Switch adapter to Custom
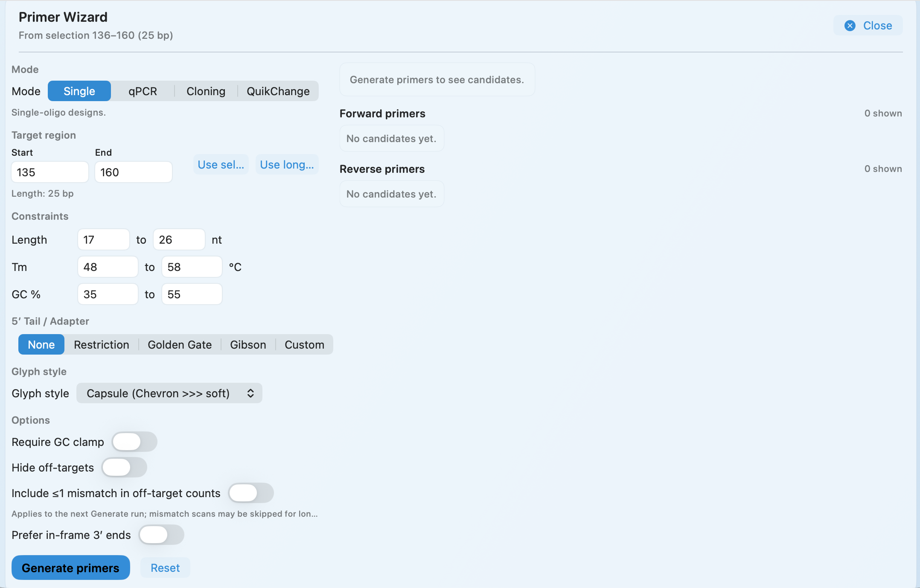The image size is (920, 588). tap(305, 344)
